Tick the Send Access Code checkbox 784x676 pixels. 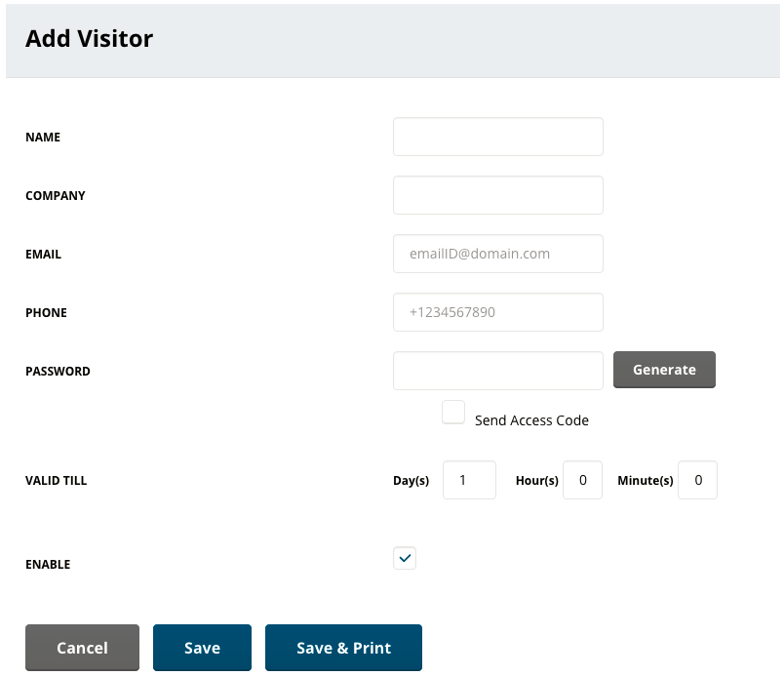click(x=453, y=412)
